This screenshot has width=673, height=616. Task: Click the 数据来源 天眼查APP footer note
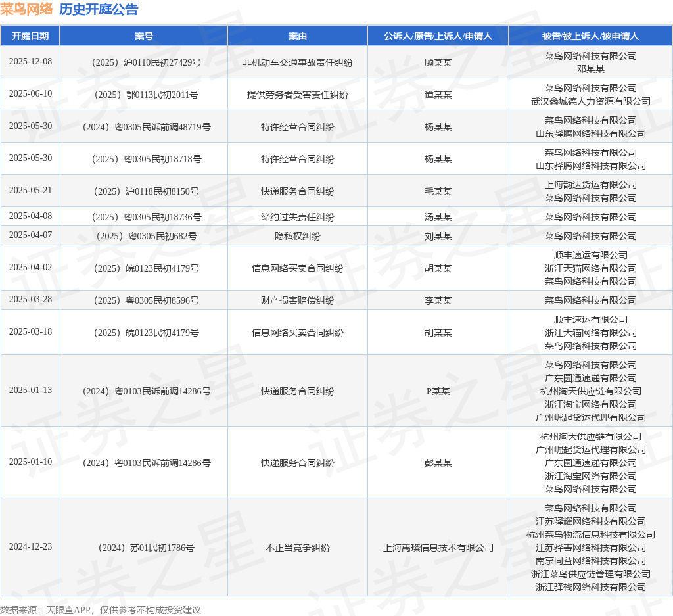coord(101,610)
